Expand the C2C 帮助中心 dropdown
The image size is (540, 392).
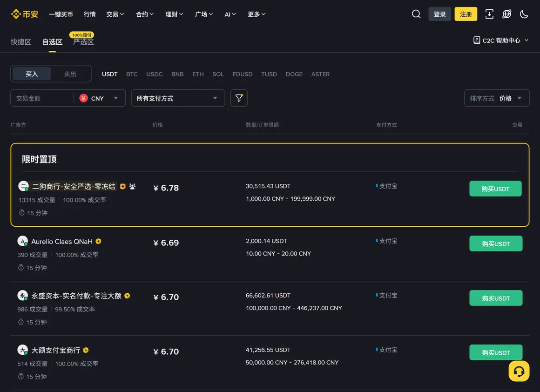pos(501,41)
